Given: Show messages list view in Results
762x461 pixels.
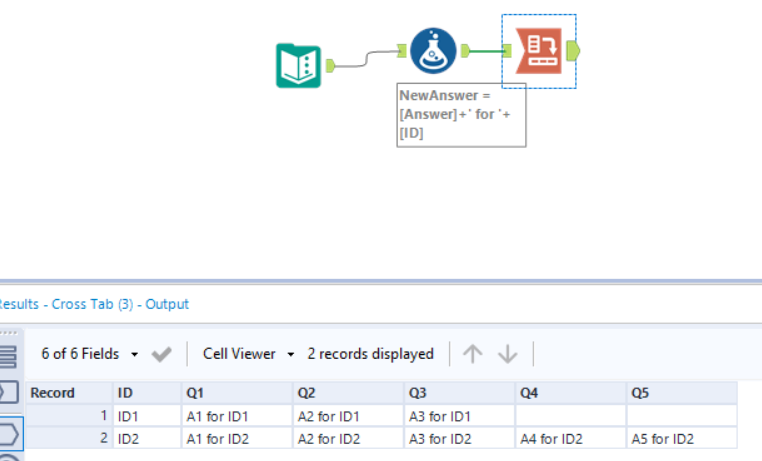Looking at the screenshot, I should [9, 356].
